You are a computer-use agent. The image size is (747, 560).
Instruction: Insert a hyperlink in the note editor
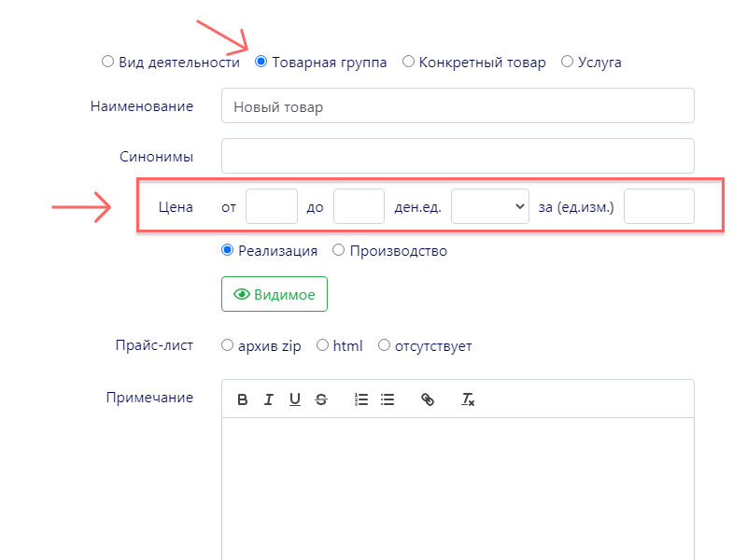pyautogui.click(x=428, y=399)
